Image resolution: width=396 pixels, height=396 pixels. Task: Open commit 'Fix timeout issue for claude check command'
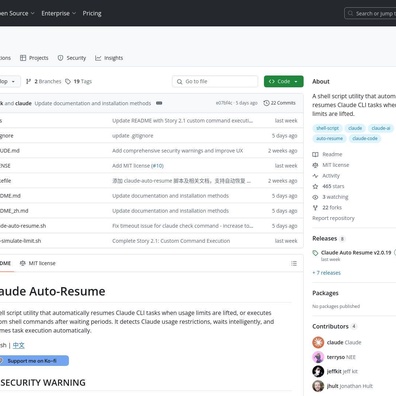[183, 226]
